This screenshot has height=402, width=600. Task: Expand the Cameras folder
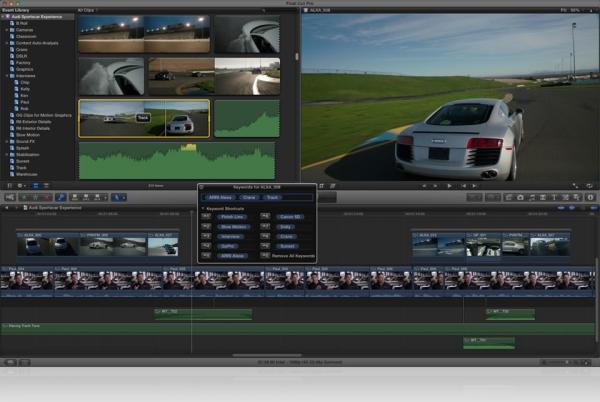(7, 30)
